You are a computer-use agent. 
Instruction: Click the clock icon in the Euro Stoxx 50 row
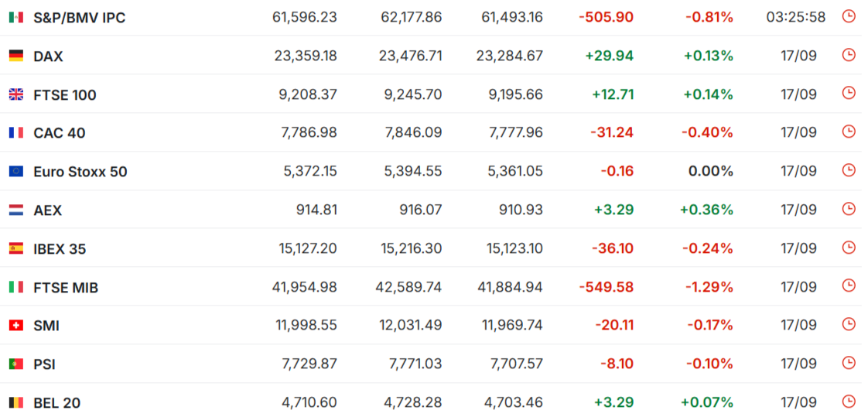coord(848,170)
